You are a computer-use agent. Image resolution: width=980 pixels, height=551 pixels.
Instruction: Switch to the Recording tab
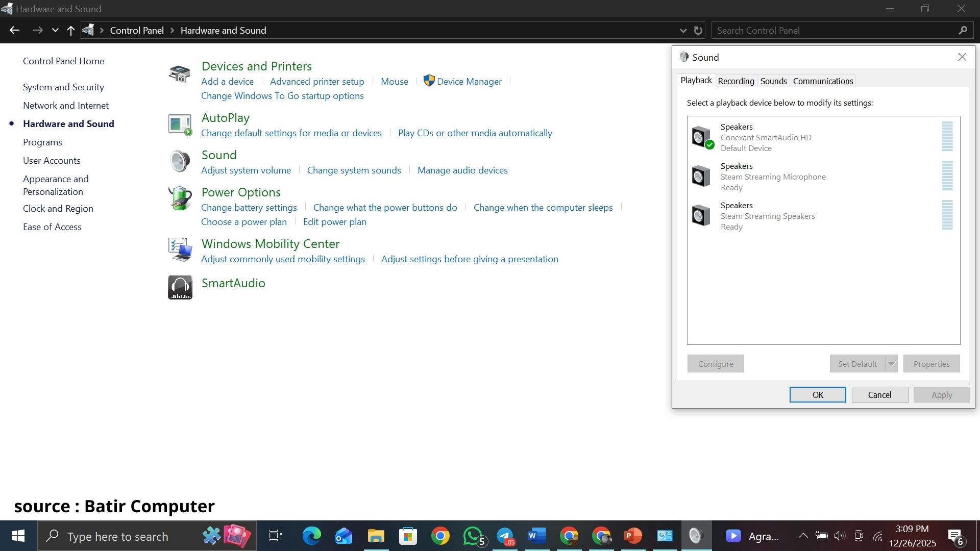tap(736, 81)
